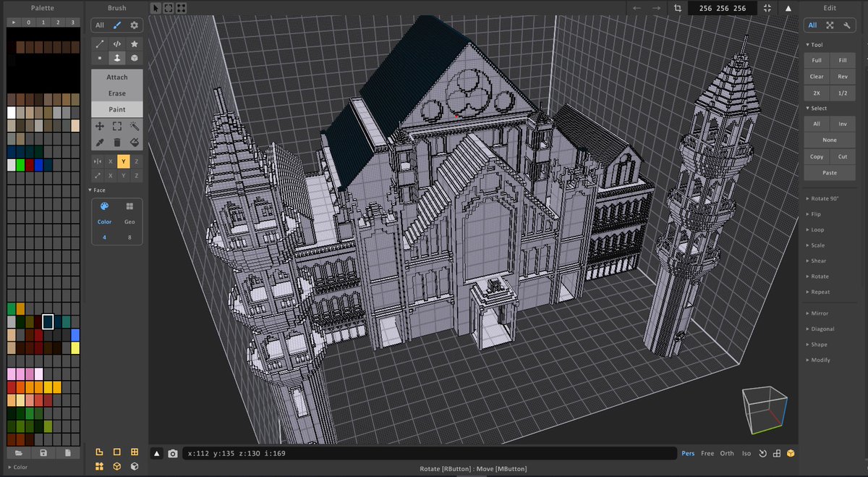Open brush settings gear icon
The width and height of the screenshot is (868, 477).
click(134, 25)
